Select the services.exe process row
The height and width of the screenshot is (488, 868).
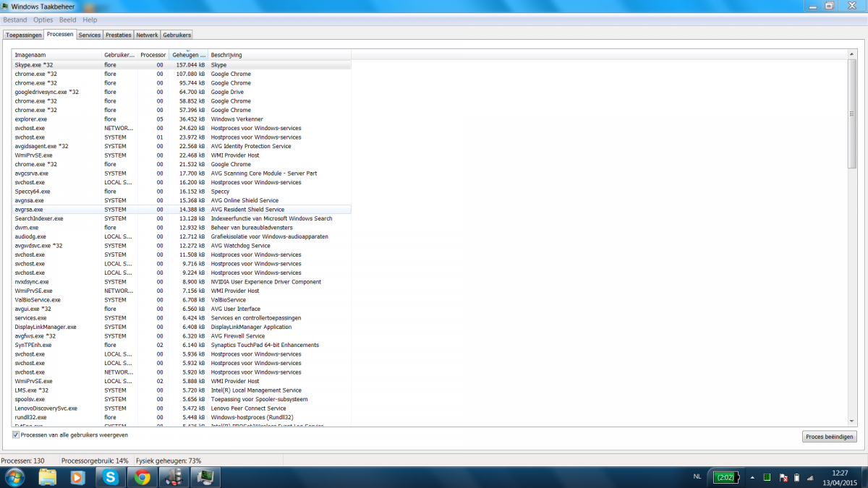point(182,318)
